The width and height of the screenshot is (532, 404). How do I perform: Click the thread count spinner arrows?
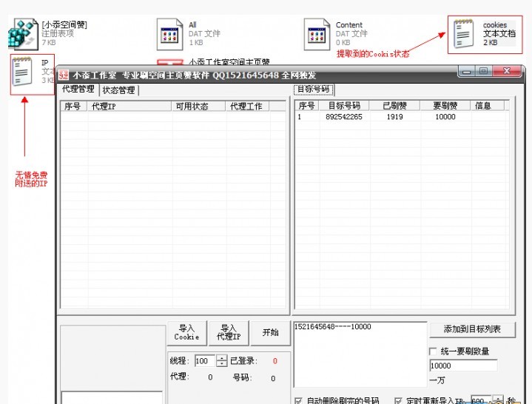click(221, 361)
